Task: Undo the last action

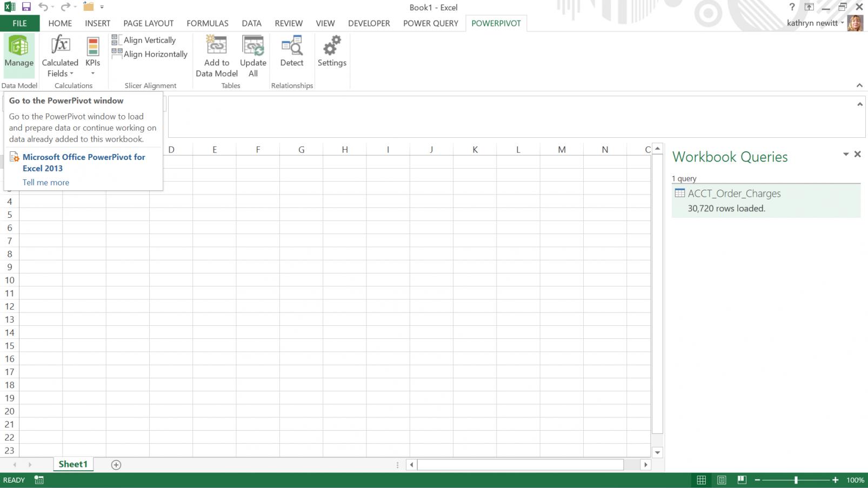Action: pos(43,7)
